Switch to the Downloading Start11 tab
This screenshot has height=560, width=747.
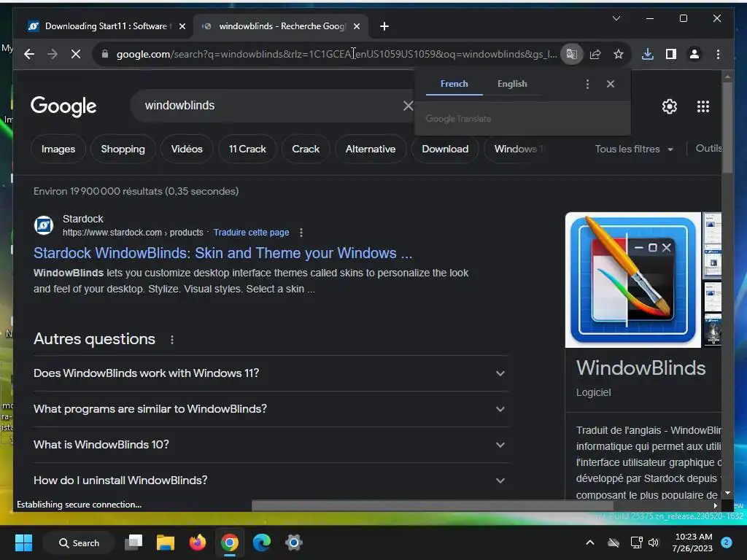click(105, 26)
